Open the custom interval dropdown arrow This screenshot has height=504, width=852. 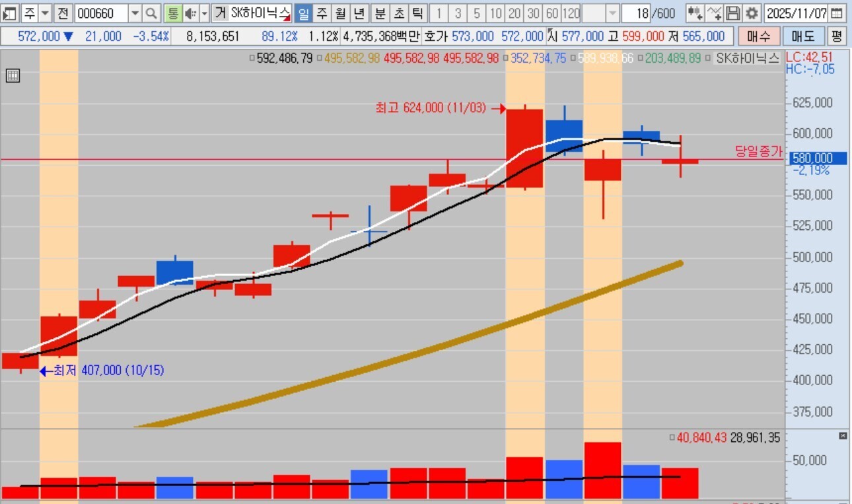tap(612, 13)
